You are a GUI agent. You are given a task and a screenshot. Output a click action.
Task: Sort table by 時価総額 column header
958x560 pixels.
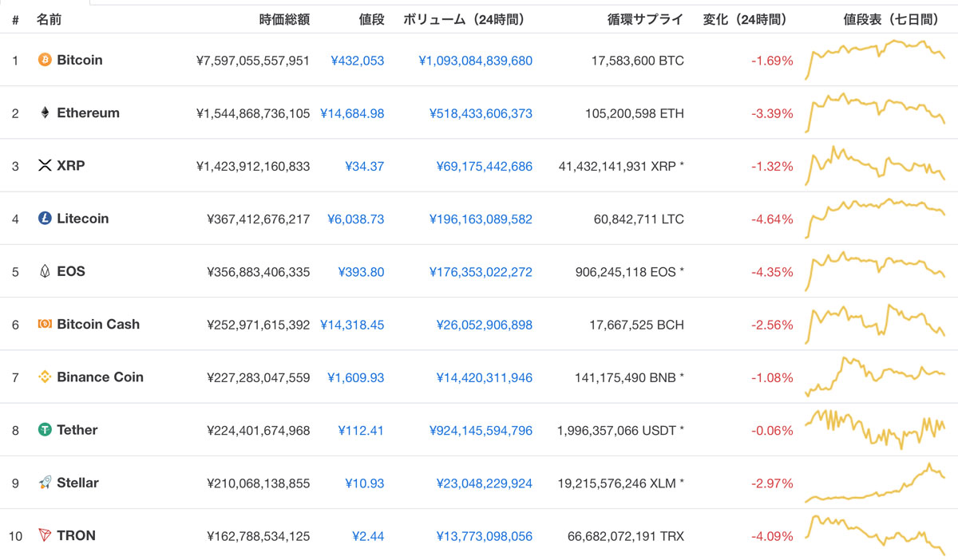285,19
